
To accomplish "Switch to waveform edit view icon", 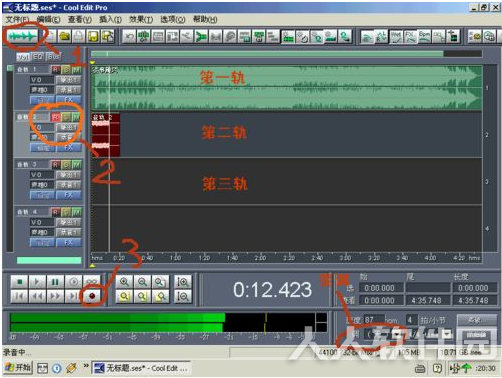I will click(x=22, y=36).
